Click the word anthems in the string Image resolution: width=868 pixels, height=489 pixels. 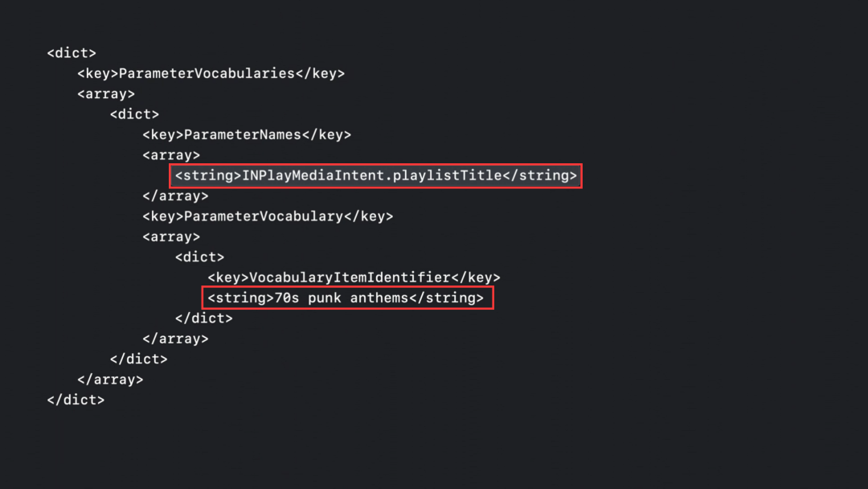[x=379, y=298]
